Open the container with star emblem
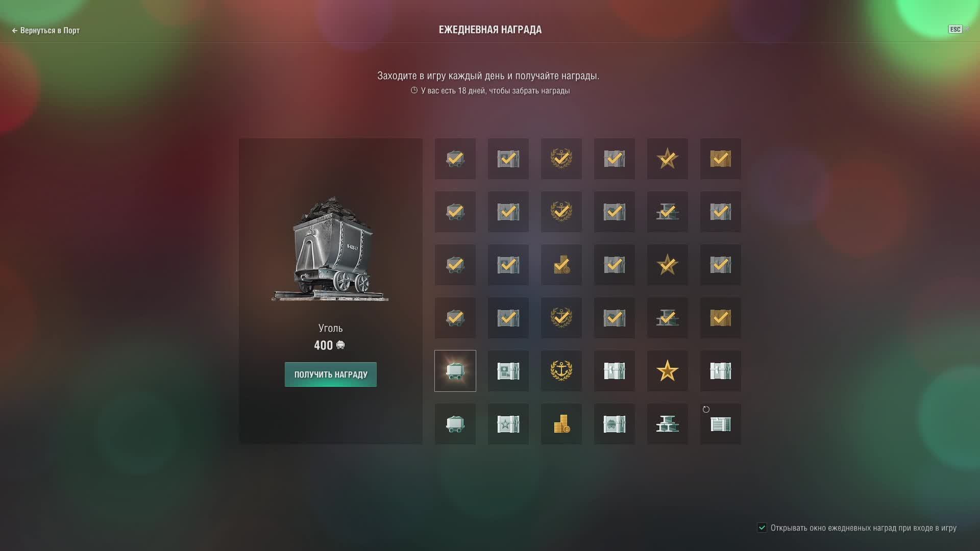 pos(508,424)
